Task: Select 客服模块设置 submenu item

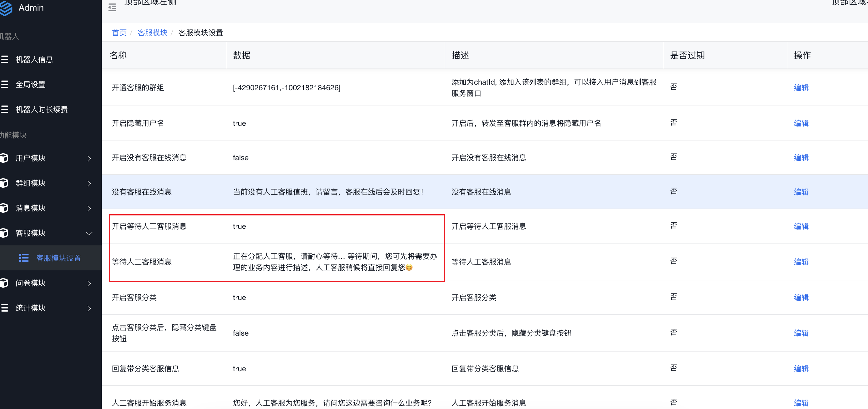Action: click(x=59, y=258)
